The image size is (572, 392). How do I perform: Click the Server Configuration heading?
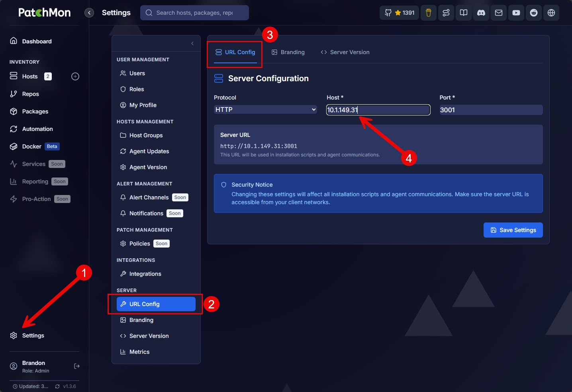tap(268, 78)
